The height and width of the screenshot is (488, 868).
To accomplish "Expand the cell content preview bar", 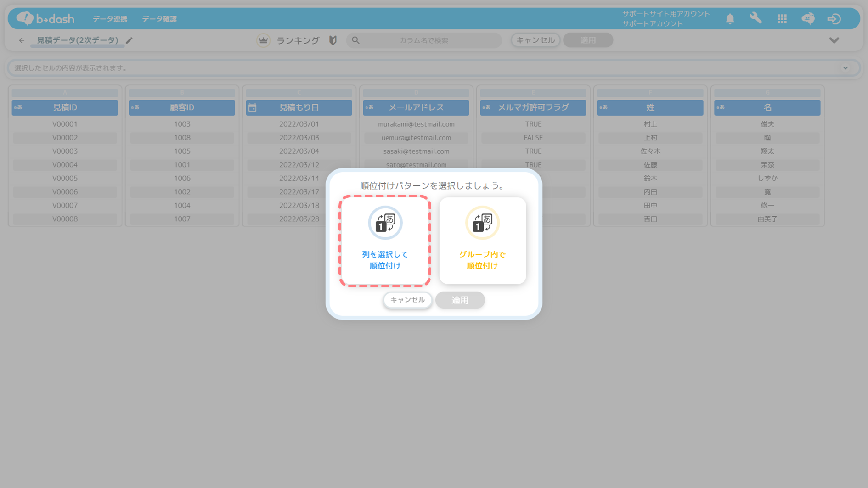I will (x=845, y=68).
